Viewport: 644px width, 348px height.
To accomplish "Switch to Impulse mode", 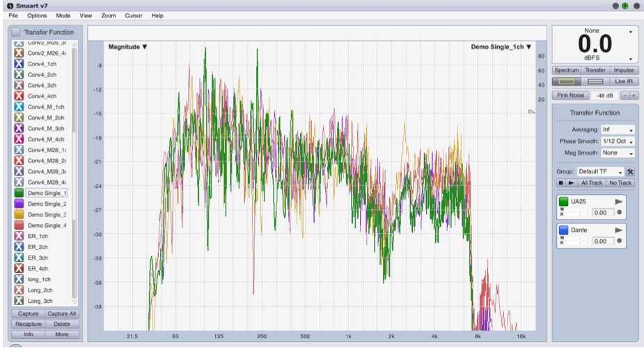I will click(624, 70).
